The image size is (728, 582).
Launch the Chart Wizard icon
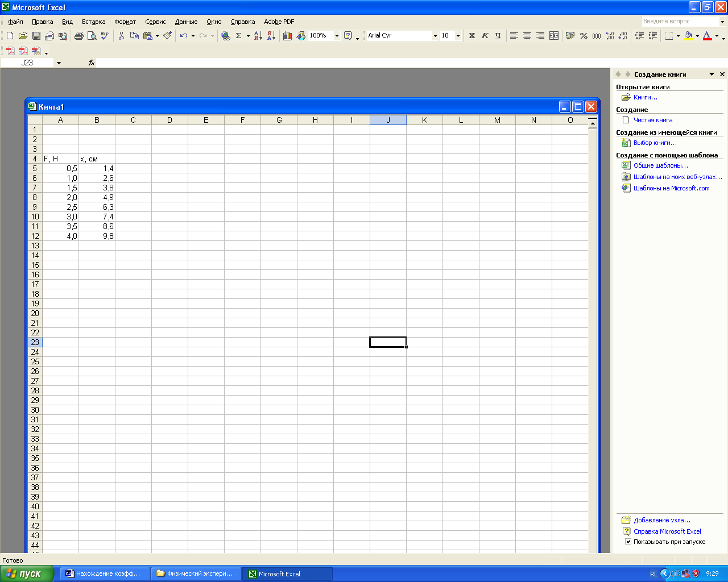(x=287, y=36)
